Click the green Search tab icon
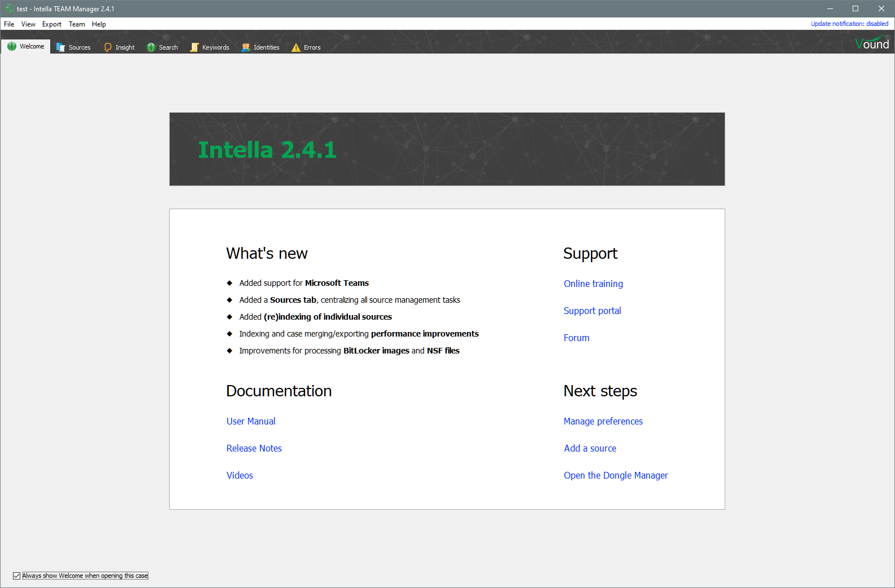 [x=151, y=47]
